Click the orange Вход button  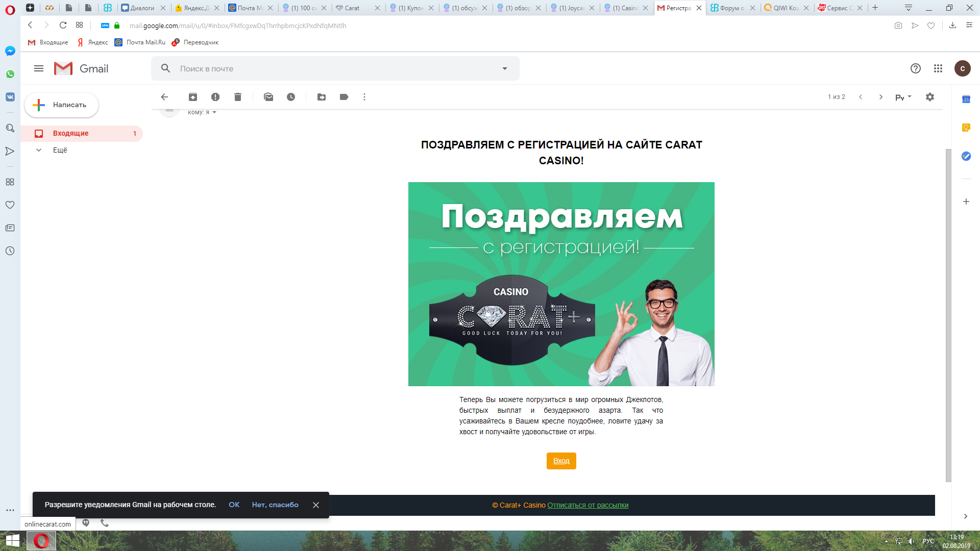561,461
